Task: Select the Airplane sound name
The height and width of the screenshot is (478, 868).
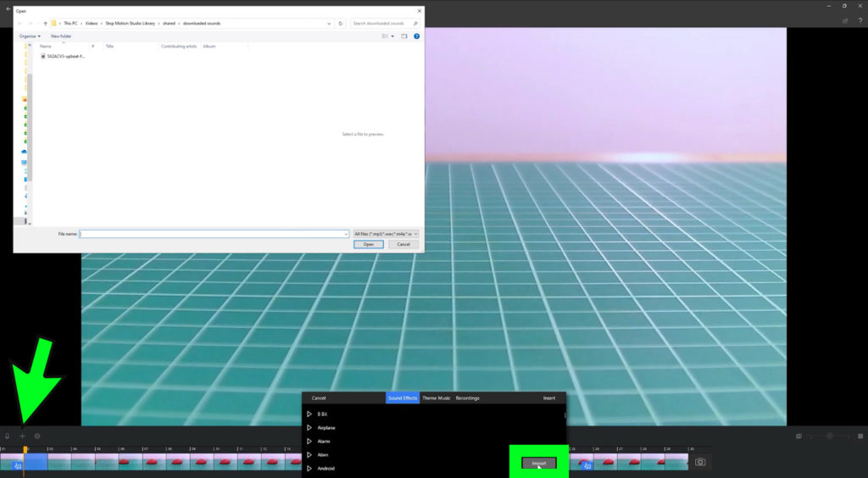Action: [x=326, y=428]
